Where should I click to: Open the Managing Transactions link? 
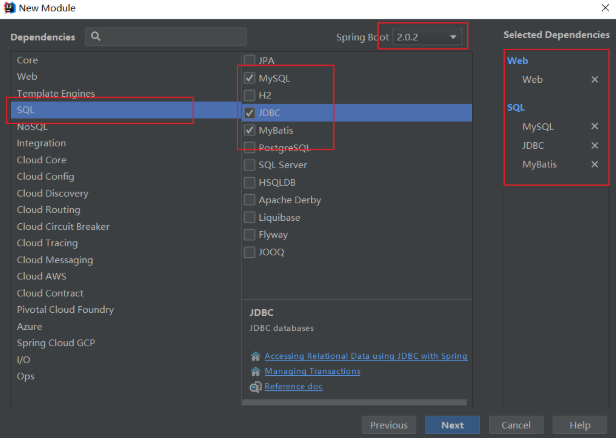pos(312,371)
